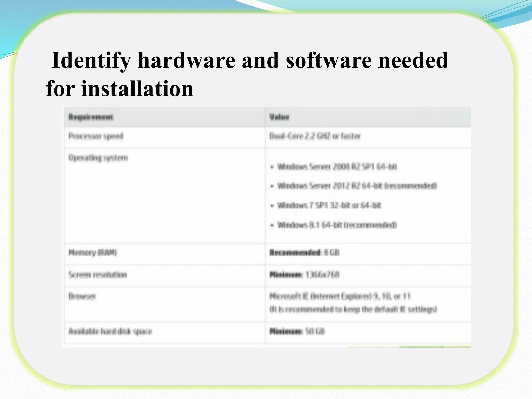
Task: Select 'Minimum: 50 GB' value
Action: pyautogui.click(x=297, y=331)
